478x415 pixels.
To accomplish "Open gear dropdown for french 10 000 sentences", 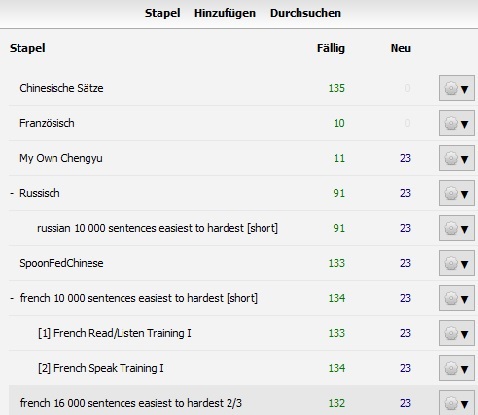I will coord(457,298).
